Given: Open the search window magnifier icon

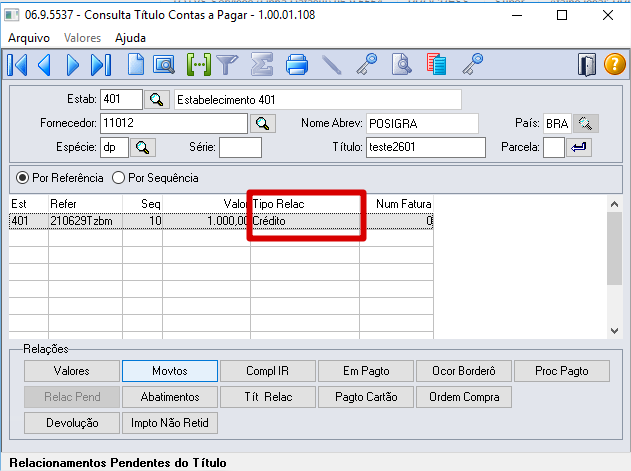Looking at the screenshot, I should click(164, 64).
